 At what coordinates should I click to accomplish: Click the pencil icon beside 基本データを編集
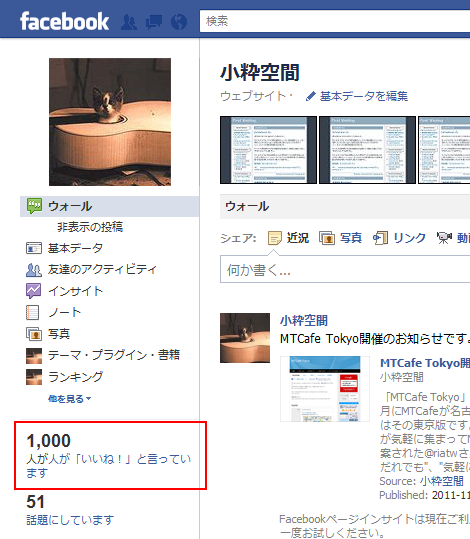coord(310,96)
